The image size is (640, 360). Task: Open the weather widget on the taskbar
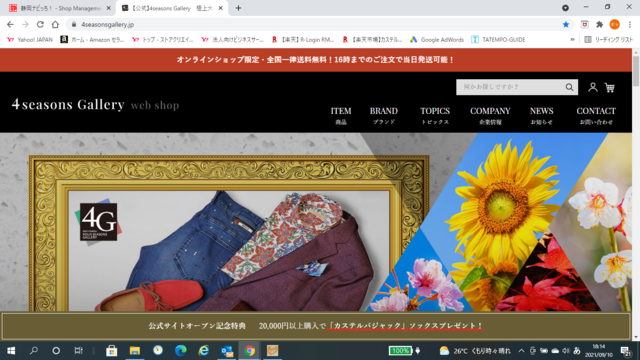[x=475, y=351]
